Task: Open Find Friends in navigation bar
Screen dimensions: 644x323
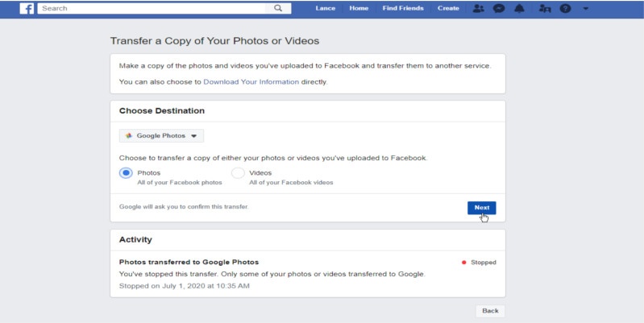Action: [x=403, y=8]
